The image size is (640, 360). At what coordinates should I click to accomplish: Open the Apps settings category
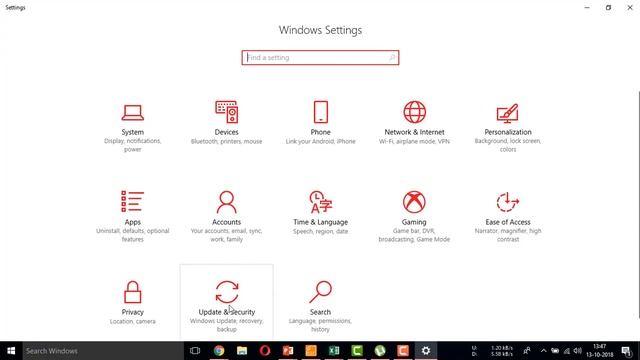point(133,217)
